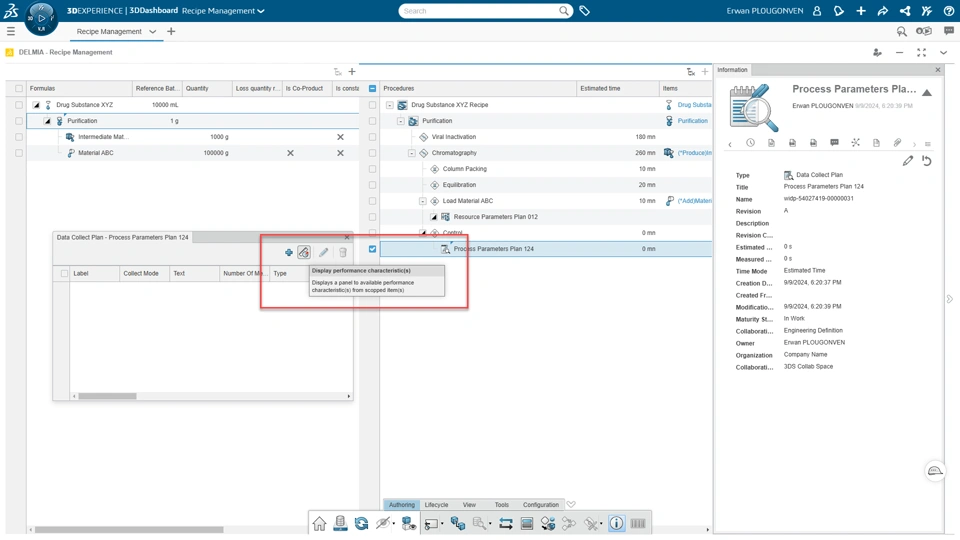The image size is (960, 540).
Task: Click the tag icon beside search bar
Action: (x=585, y=11)
